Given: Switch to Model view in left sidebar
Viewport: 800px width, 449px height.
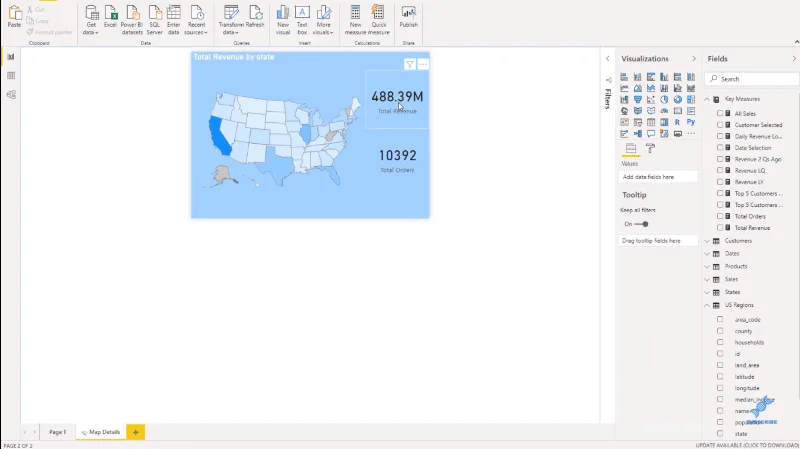Looking at the screenshot, I should click(11, 95).
